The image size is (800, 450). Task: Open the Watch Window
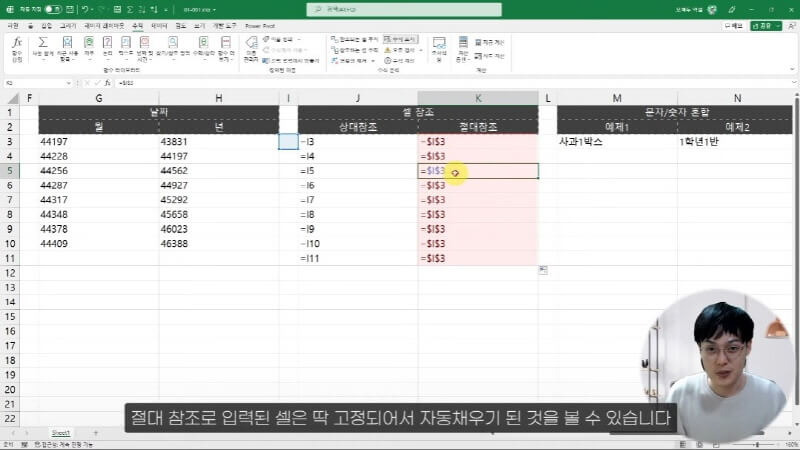(439, 48)
